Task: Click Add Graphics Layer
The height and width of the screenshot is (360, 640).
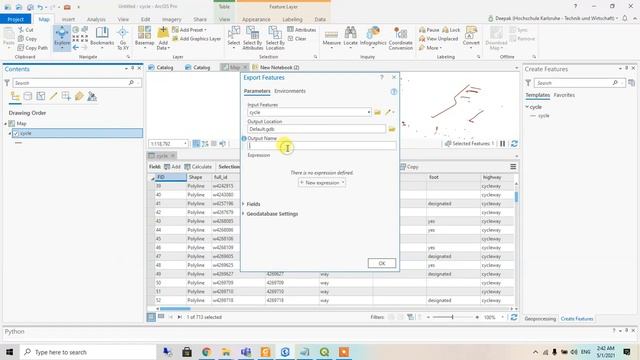Action: (x=196, y=39)
